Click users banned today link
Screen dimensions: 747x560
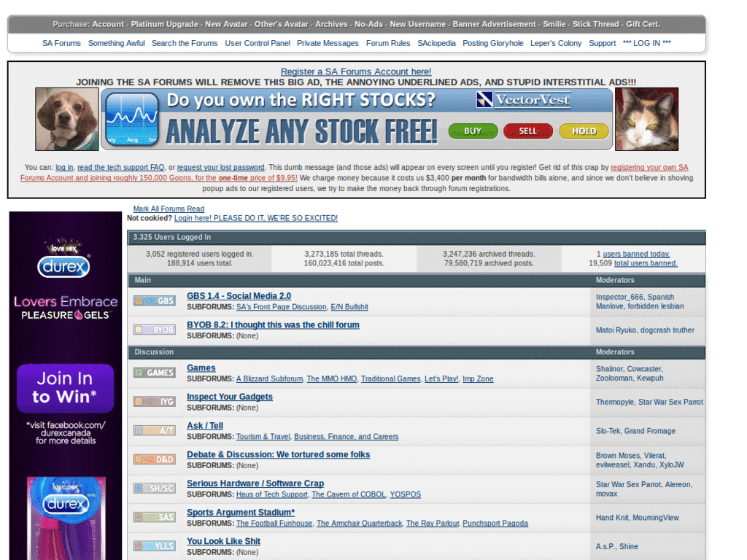(636, 254)
